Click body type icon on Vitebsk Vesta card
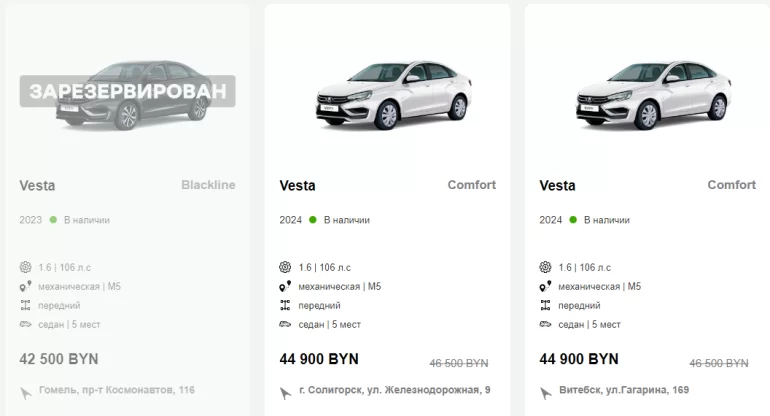 (x=545, y=324)
